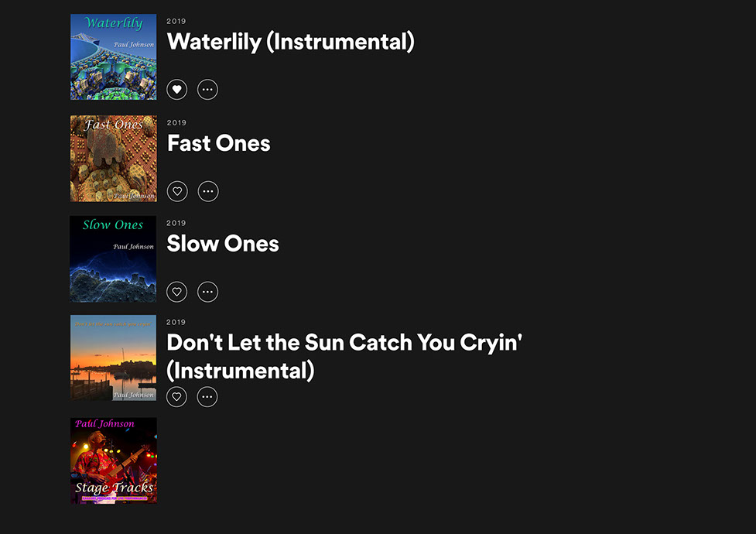Click the 2019 label above Fast Ones
Image resolution: width=756 pixels, height=534 pixels.
[x=176, y=122]
